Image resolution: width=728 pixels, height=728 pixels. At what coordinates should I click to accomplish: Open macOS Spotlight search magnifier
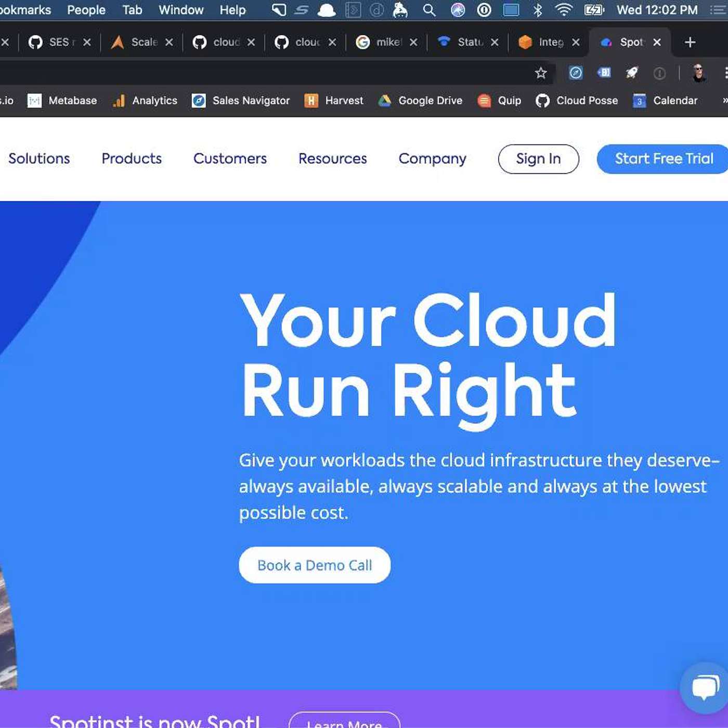pyautogui.click(x=429, y=10)
